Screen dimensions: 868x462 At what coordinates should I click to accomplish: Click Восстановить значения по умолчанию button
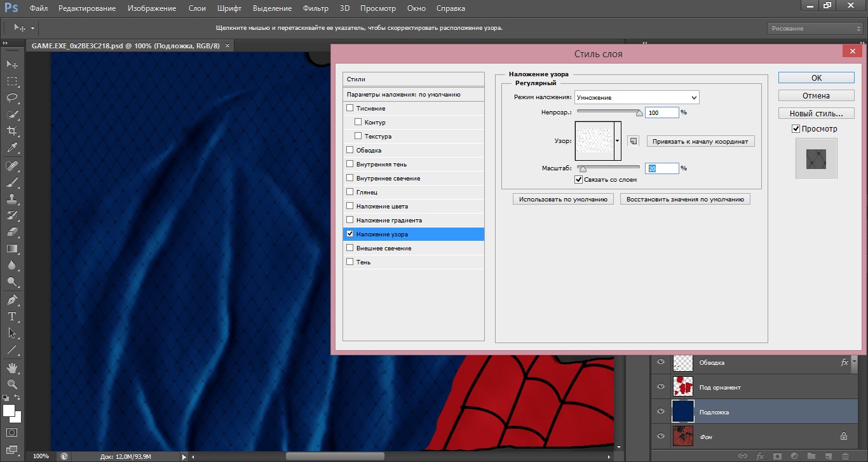coord(685,199)
